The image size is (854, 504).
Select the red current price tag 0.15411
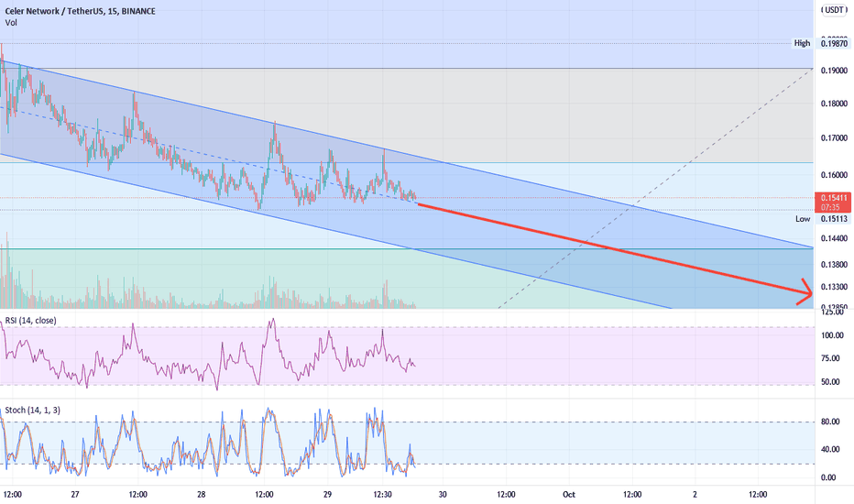click(x=833, y=203)
